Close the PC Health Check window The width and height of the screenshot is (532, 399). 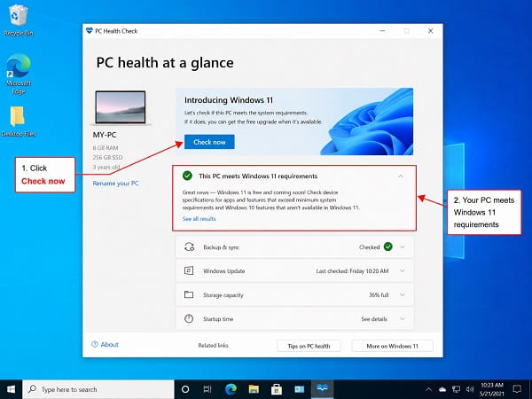(x=431, y=31)
